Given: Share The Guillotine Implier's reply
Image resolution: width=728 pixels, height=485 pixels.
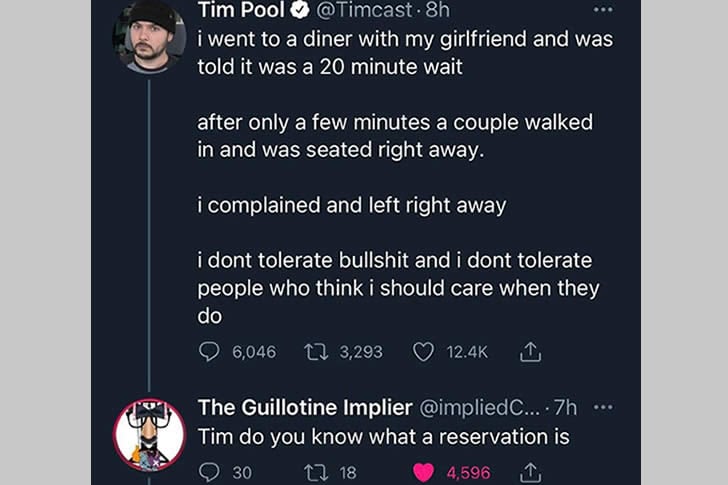Looking at the screenshot, I should [x=531, y=472].
